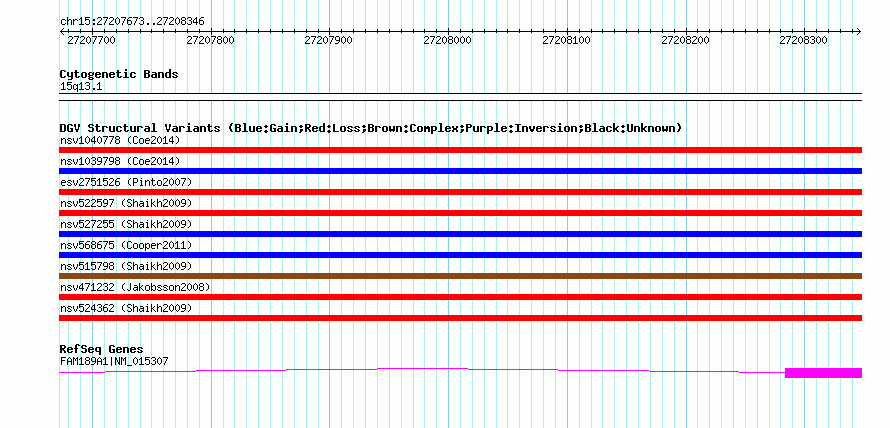Click the blue gain bar under nsv527255
The image size is (890, 428).
(460, 234)
